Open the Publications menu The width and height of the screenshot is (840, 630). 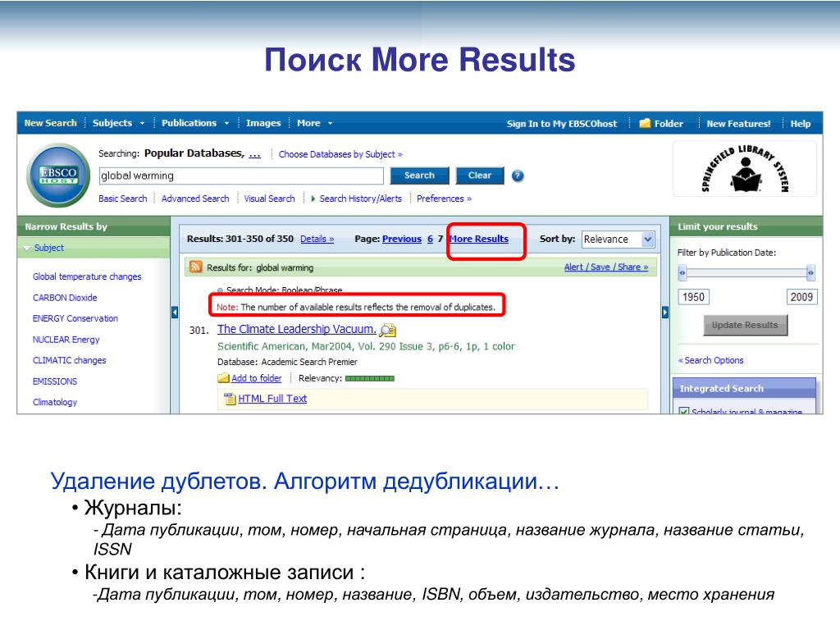[195, 123]
